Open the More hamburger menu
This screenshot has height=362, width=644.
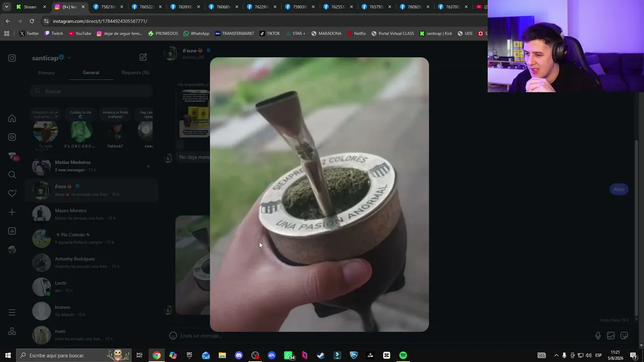click(12, 313)
